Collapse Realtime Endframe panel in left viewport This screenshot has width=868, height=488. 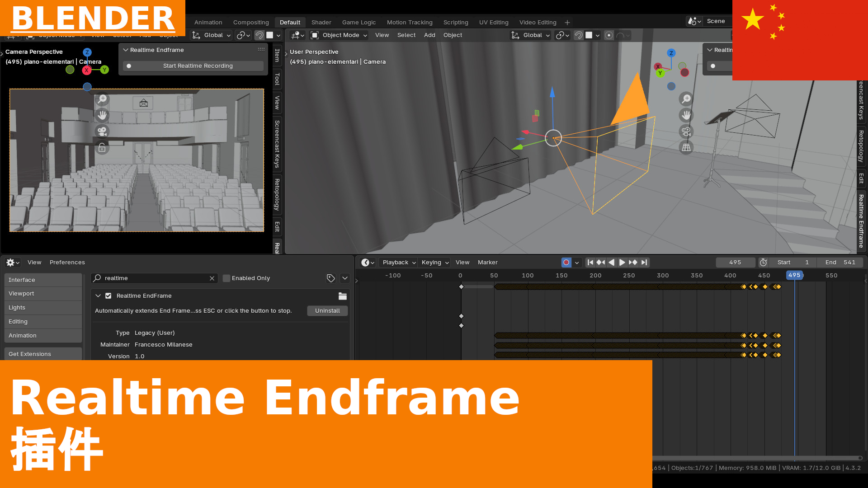pos(126,50)
